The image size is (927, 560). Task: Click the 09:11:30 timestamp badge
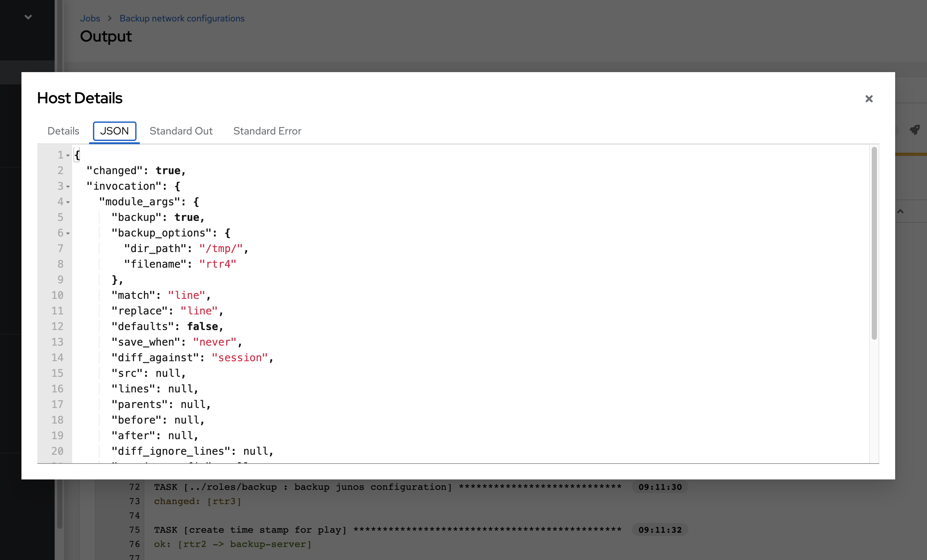point(660,487)
